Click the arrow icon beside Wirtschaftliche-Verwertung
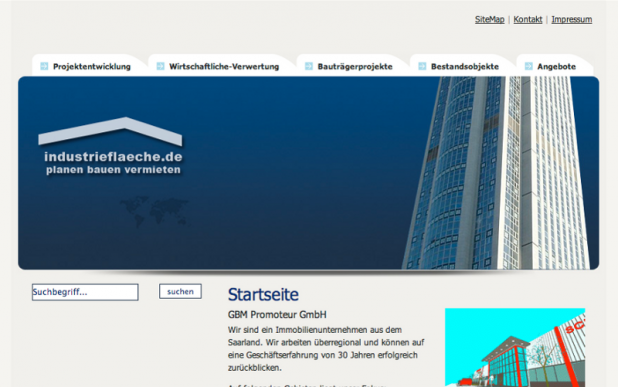The height and width of the screenshot is (387, 618). coord(160,66)
